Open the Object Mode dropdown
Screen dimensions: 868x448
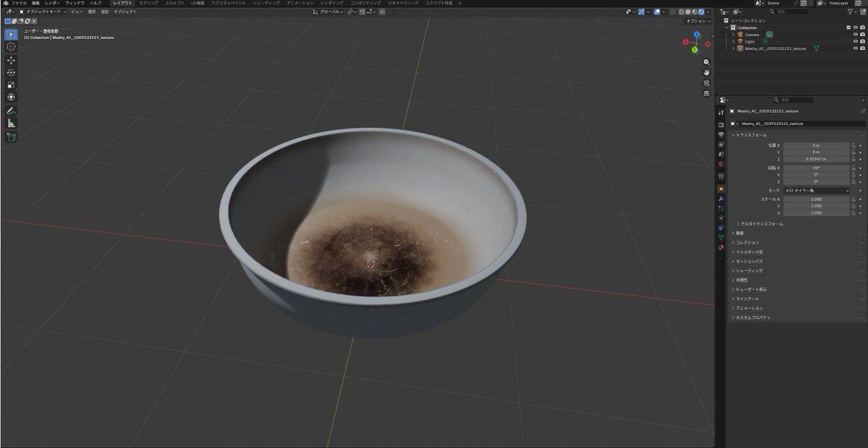tap(43, 12)
